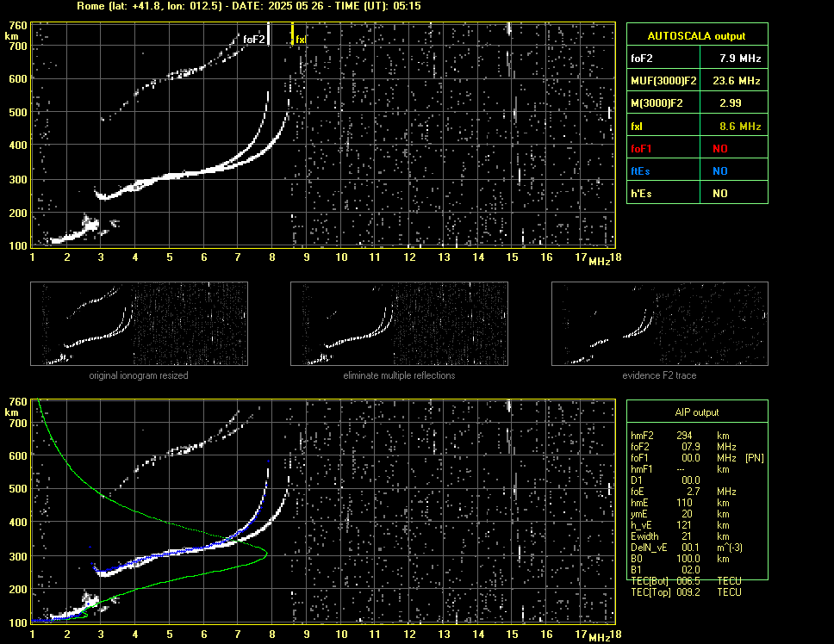Click the DelN_vE unit "m^(-3)"
834x644 pixels.
click(730, 548)
